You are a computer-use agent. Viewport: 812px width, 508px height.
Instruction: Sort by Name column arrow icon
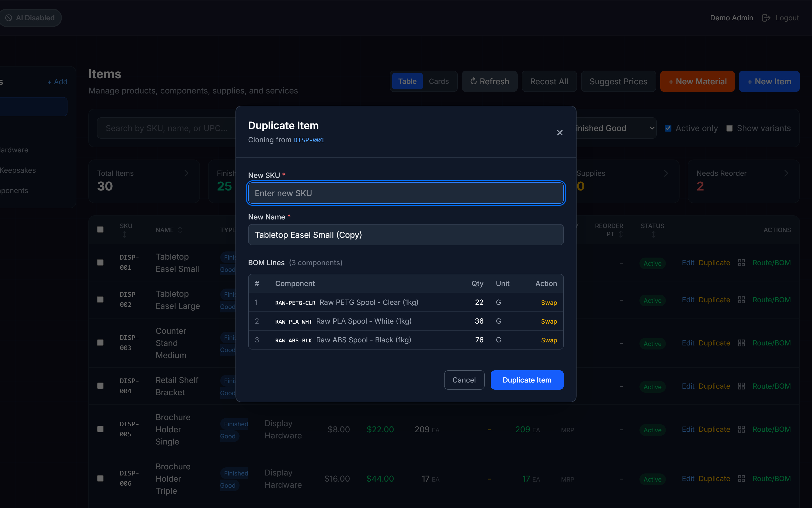pyautogui.click(x=180, y=230)
